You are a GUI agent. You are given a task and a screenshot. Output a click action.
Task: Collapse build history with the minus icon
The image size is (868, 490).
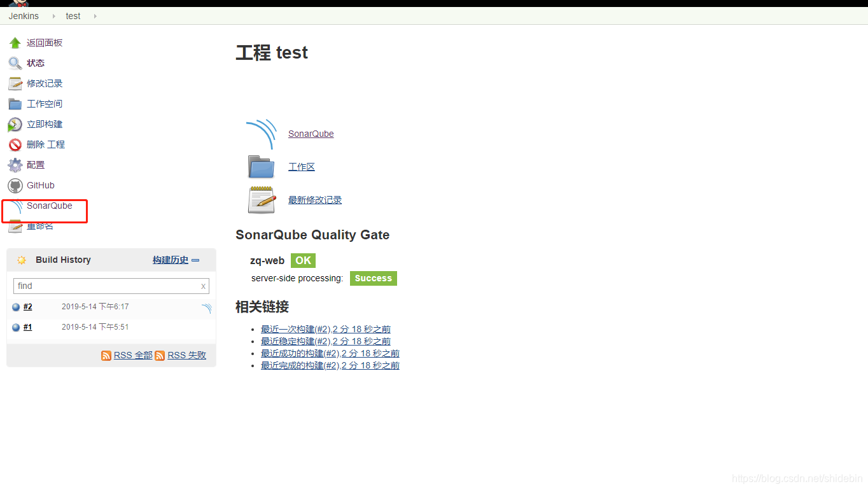click(x=196, y=260)
